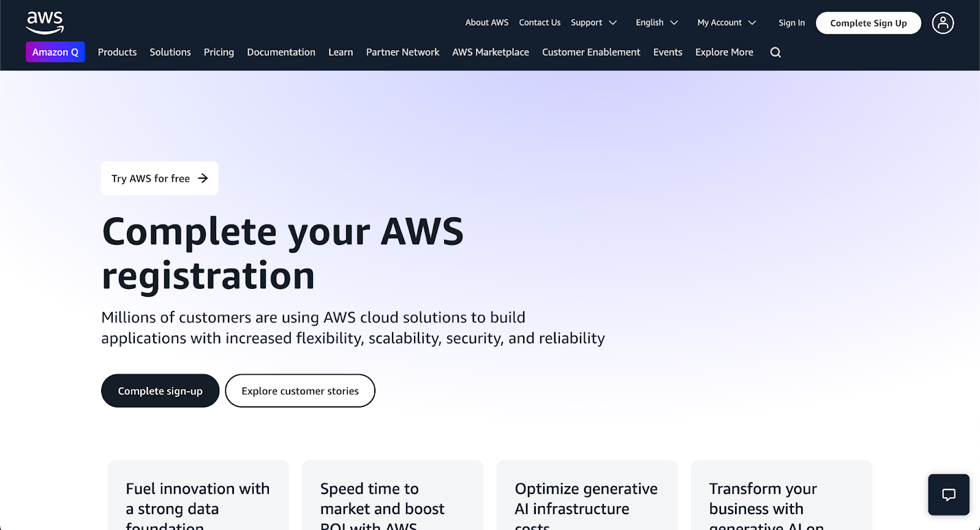The image size is (980, 530).
Task: Expand the English language dropdown
Action: [x=657, y=23]
